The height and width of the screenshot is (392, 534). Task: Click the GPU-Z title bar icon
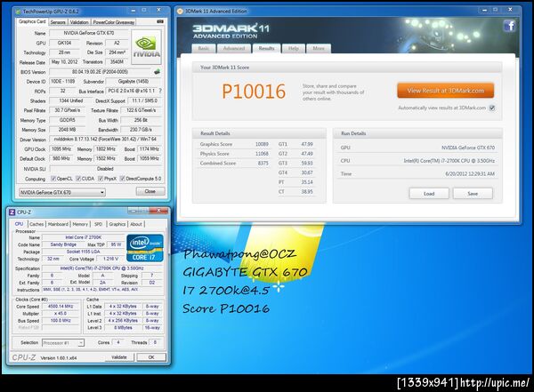click(x=19, y=12)
